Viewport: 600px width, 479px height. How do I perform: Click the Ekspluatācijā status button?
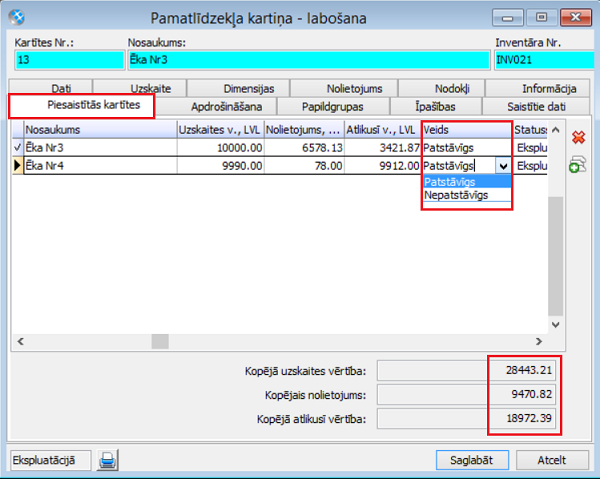point(50,460)
